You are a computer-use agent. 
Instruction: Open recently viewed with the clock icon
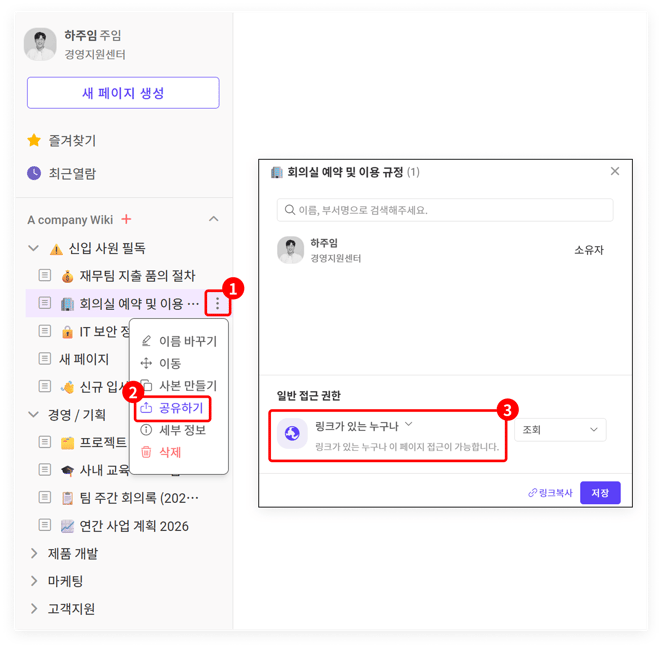tap(34, 173)
